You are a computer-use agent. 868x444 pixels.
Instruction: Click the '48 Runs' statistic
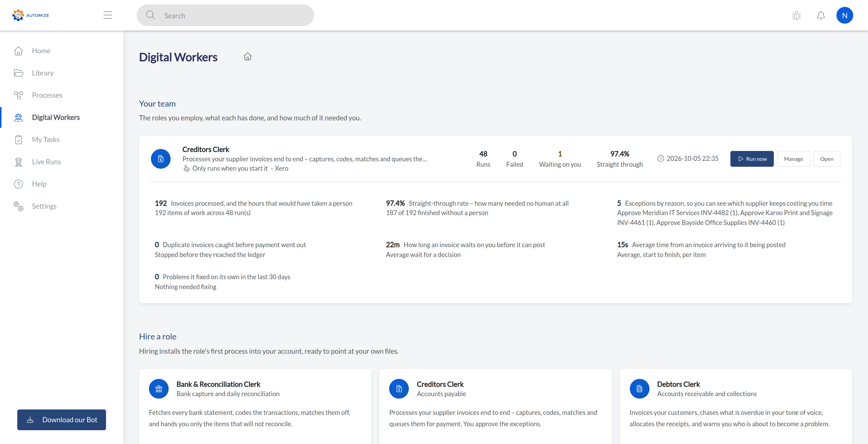click(x=483, y=159)
